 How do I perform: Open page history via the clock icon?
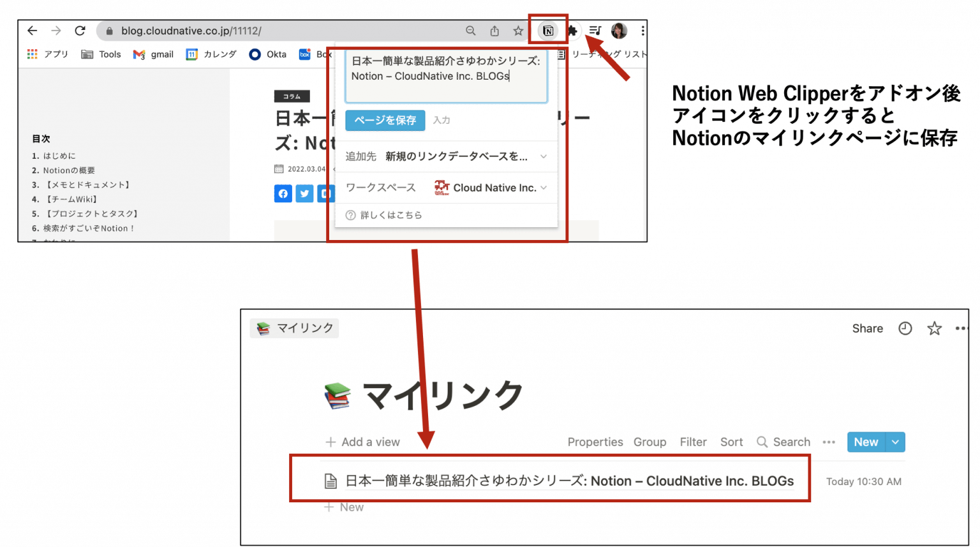tap(905, 328)
